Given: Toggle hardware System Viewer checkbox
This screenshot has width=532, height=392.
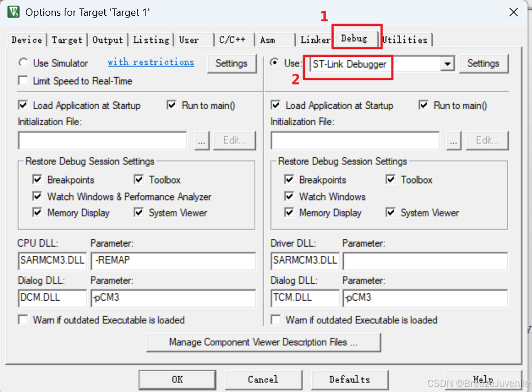Looking at the screenshot, I should pos(391,212).
